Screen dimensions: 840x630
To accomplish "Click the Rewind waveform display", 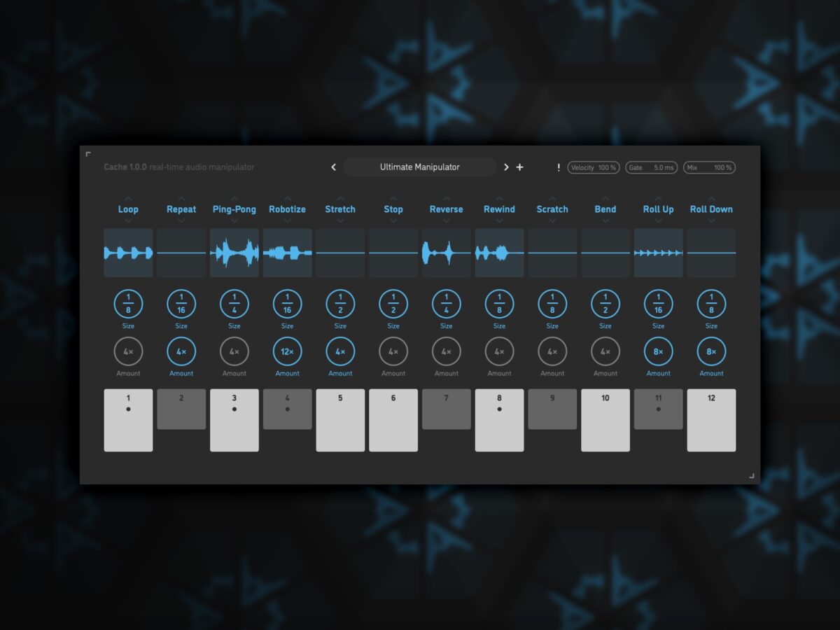I will click(x=499, y=253).
